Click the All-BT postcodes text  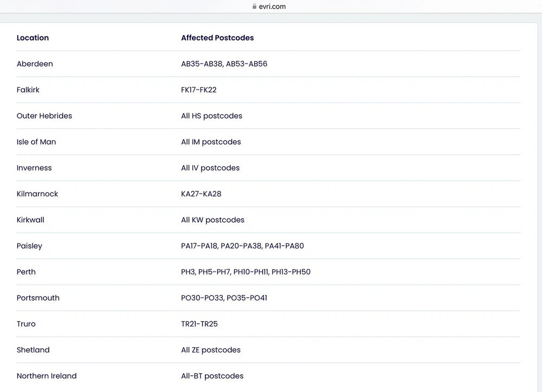[212, 376]
